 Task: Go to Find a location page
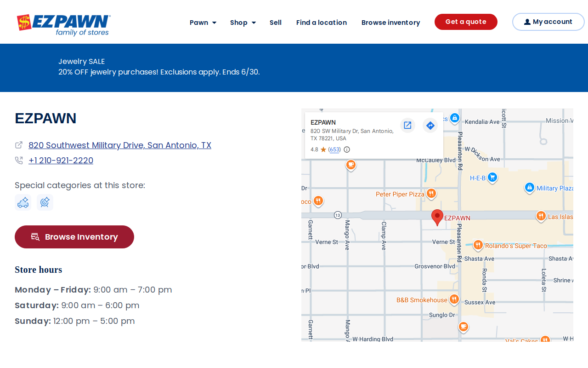click(322, 23)
